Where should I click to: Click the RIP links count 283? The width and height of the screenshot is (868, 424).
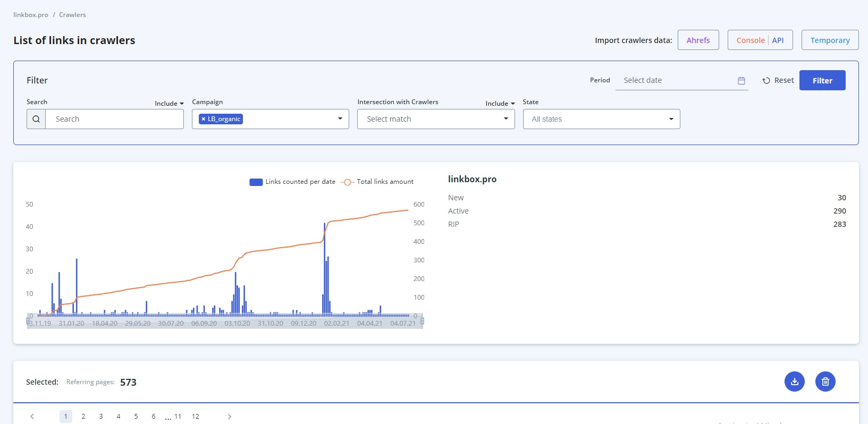pyautogui.click(x=840, y=224)
